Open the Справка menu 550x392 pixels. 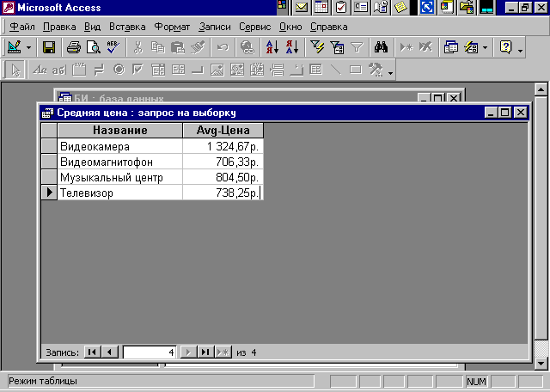click(328, 27)
